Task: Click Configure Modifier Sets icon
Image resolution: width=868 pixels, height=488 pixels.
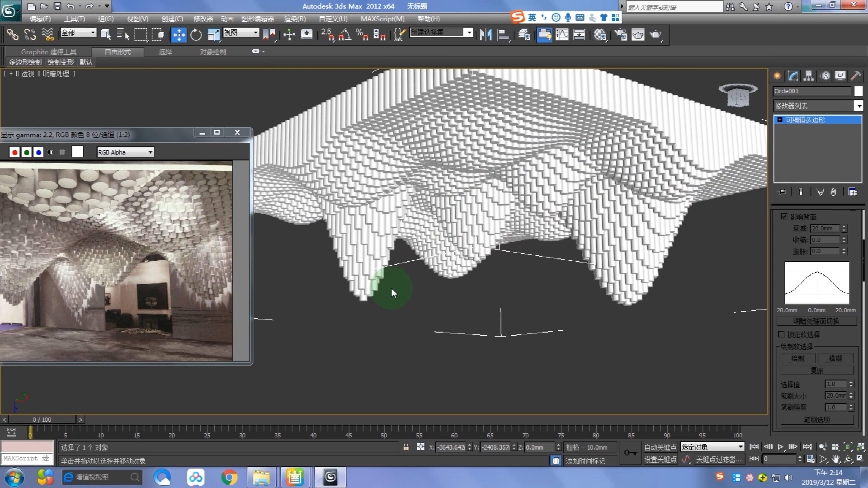Action: [853, 192]
